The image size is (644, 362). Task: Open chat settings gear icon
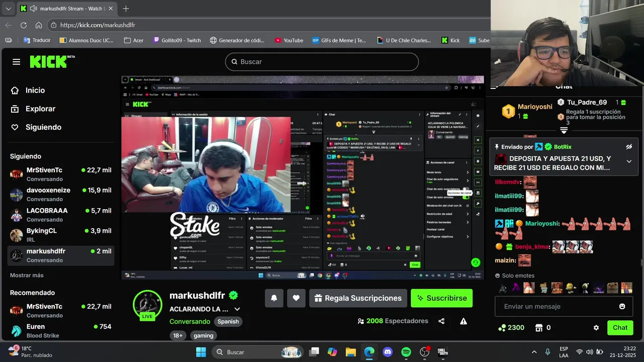[x=596, y=328]
